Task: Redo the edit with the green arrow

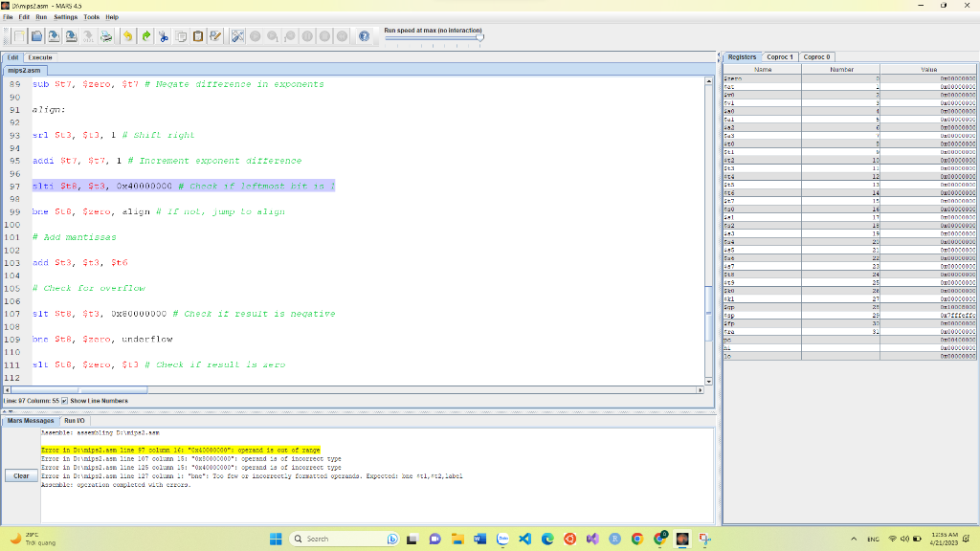Action: point(145,36)
